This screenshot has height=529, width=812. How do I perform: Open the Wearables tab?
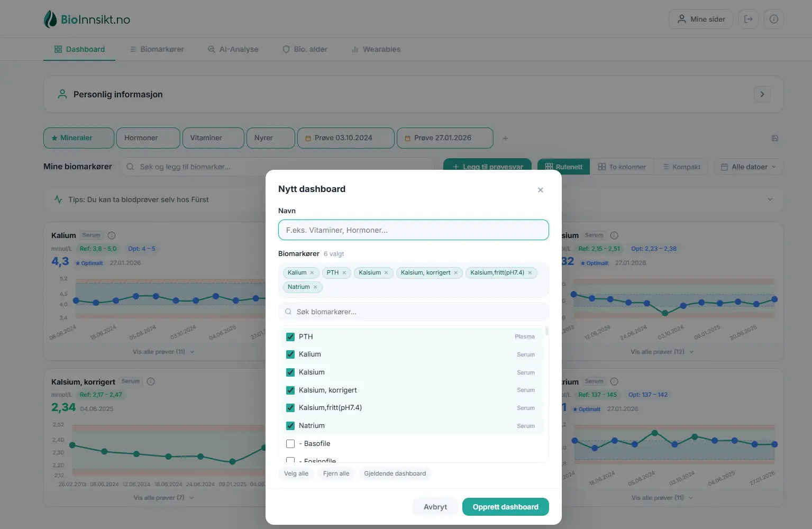[376, 49]
